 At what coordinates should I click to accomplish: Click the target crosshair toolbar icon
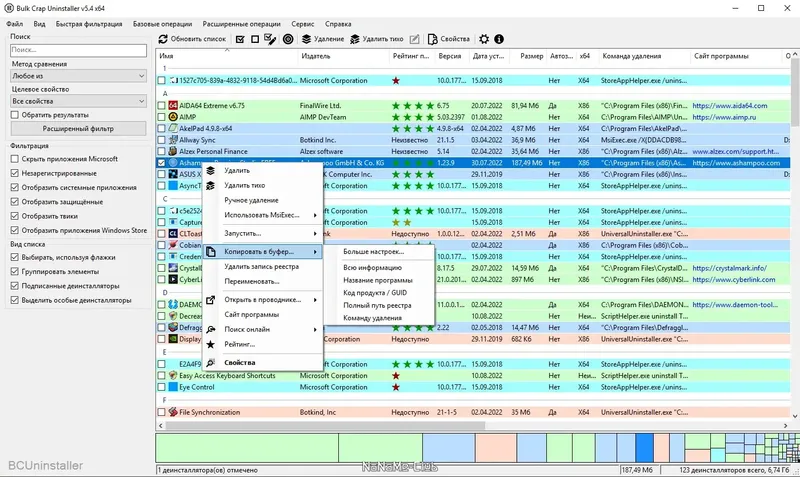tap(288, 39)
